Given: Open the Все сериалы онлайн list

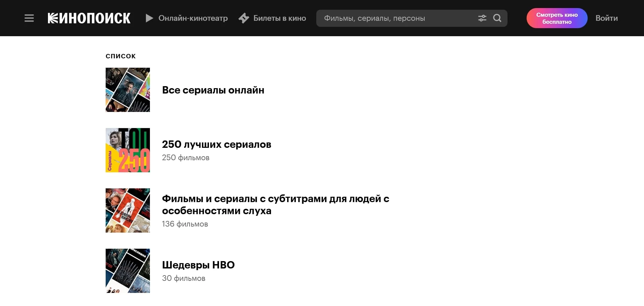Looking at the screenshot, I should coord(213,90).
